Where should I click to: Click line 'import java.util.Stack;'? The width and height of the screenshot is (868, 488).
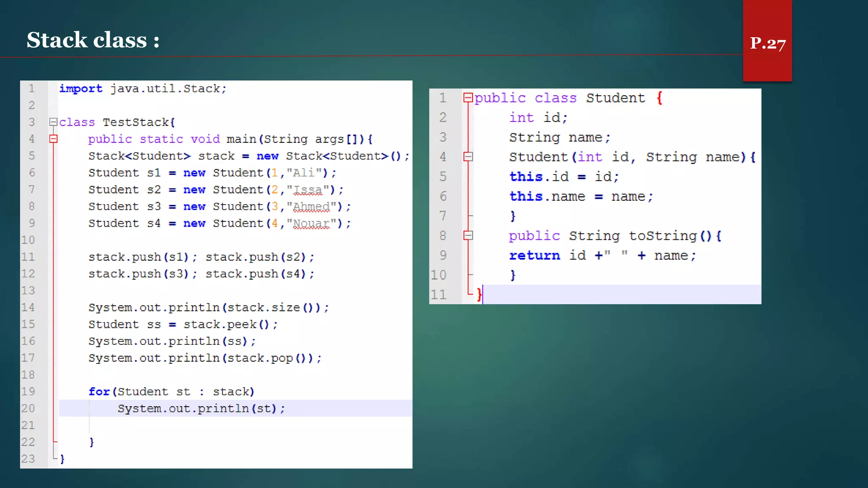coord(143,89)
